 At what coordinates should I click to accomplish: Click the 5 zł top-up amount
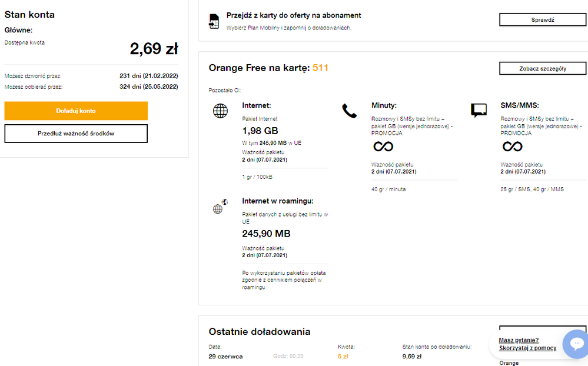343,356
